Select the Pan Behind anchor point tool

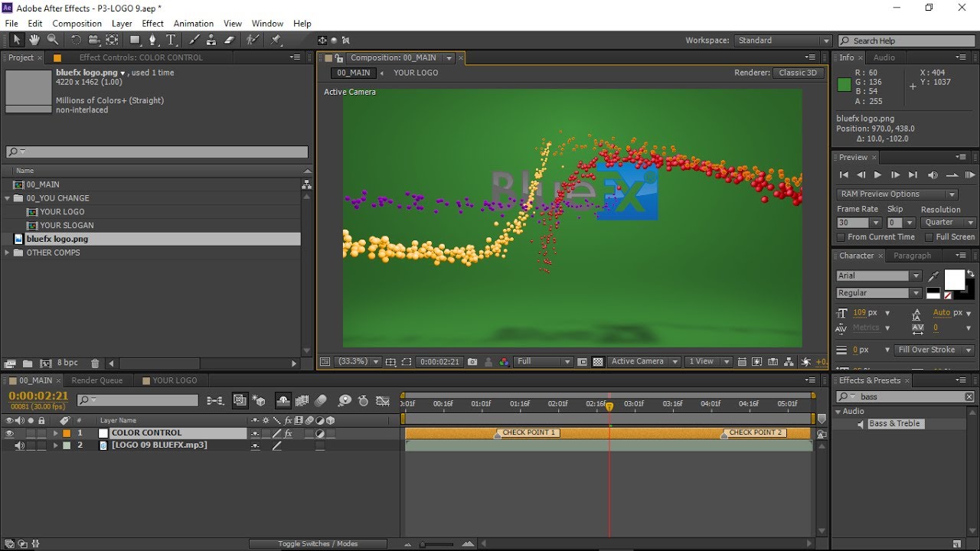click(x=112, y=40)
